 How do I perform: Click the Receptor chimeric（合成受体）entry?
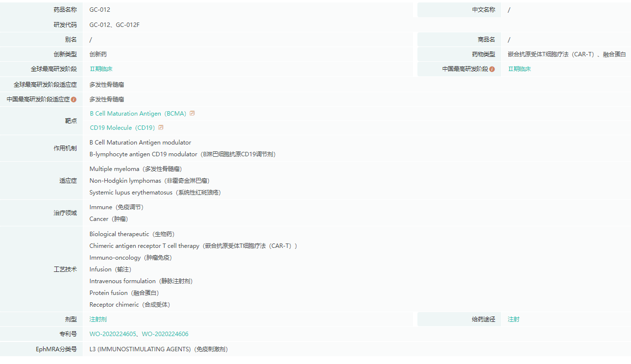[x=130, y=305]
